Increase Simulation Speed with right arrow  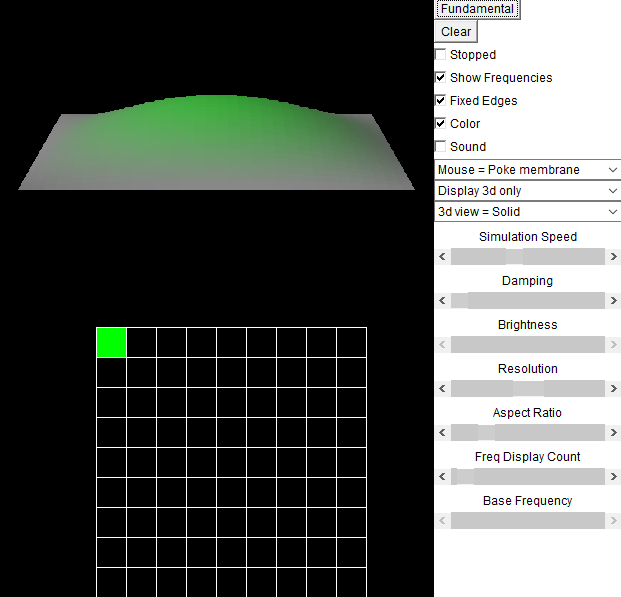(x=613, y=257)
